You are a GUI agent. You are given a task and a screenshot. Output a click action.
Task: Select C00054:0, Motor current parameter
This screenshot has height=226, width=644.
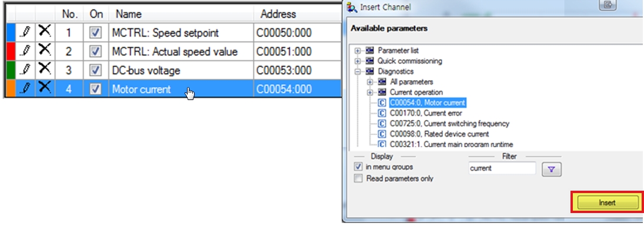(x=428, y=103)
